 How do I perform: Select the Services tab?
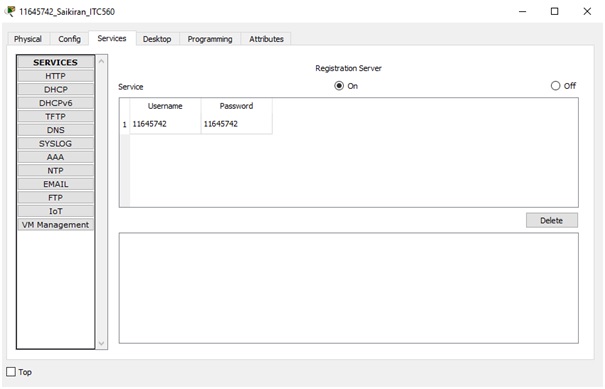[112, 38]
